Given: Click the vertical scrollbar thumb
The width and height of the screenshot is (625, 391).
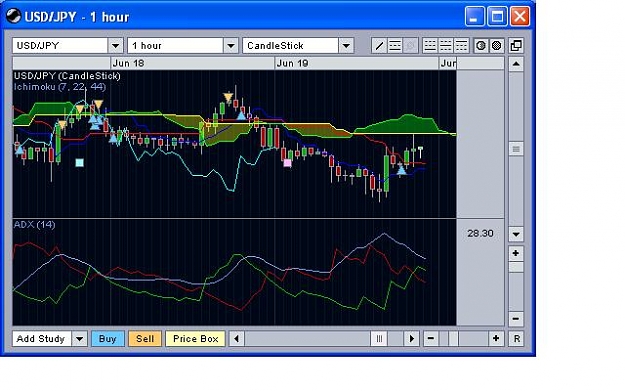Looking at the screenshot, I should pos(516,149).
